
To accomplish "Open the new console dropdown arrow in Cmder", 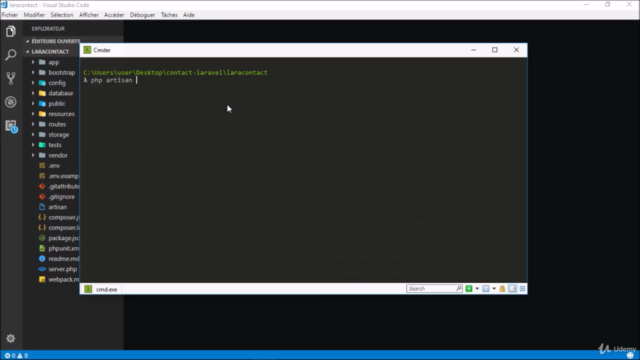I will pos(477,289).
